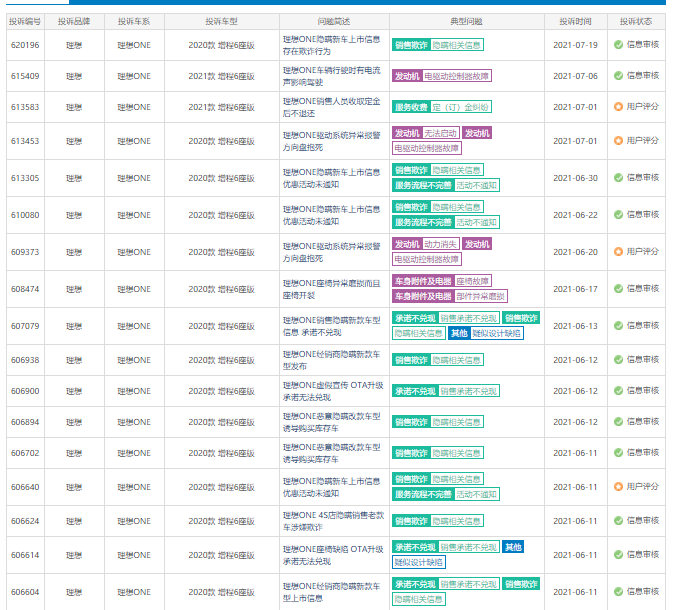Click green check icon for complaint 606604
674x610 pixels.
click(x=618, y=592)
